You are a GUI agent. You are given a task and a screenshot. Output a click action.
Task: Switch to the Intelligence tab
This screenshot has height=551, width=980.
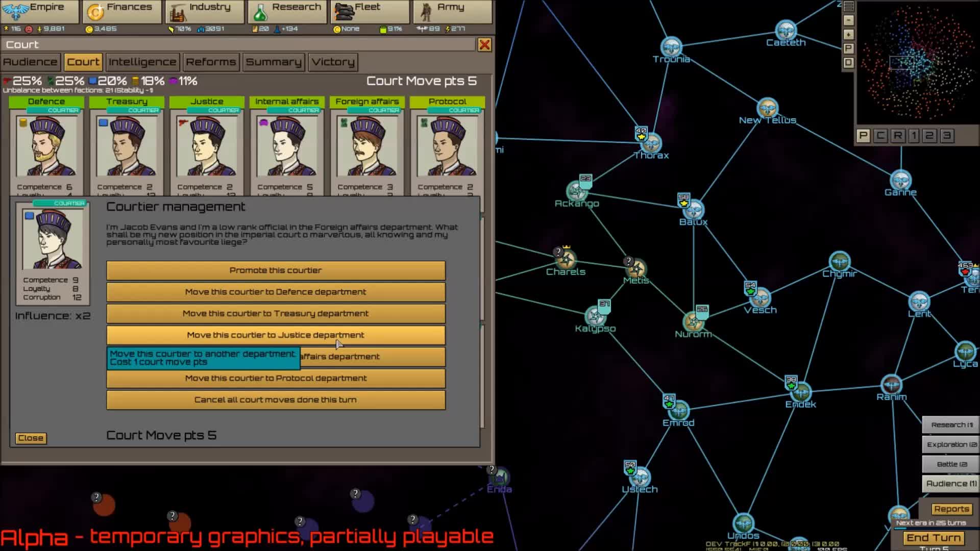(x=142, y=62)
